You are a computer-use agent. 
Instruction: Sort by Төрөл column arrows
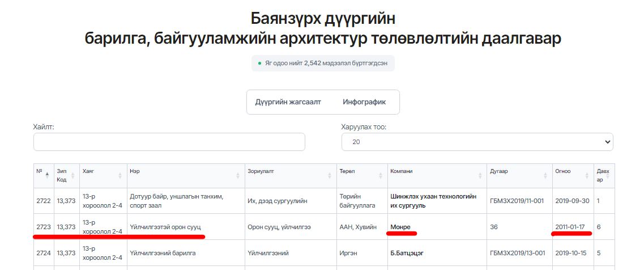(x=379, y=175)
